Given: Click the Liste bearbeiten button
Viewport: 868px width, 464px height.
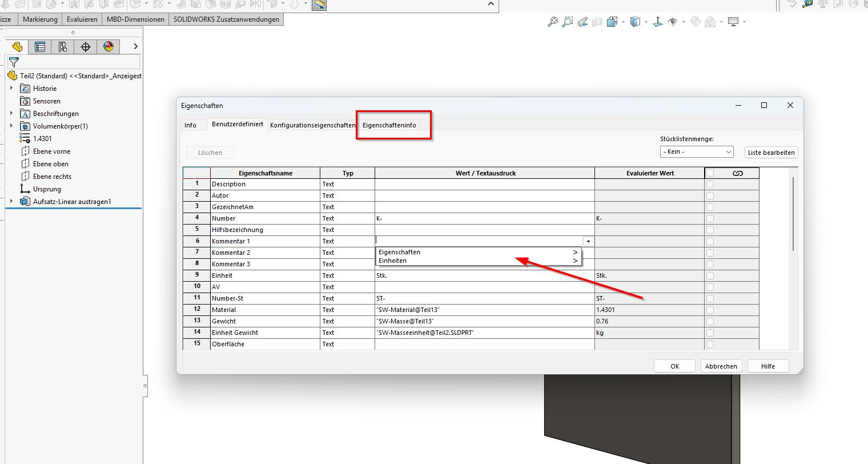Looking at the screenshot, I should [x=771, y=153].
